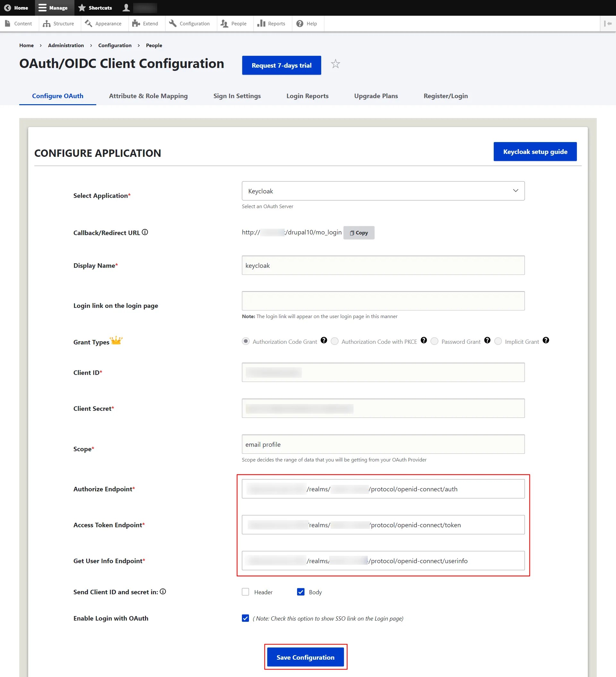Disable the Enable Login with OAuth checkbox
This screenshot has height=677, width=616.
(x=245, y=618)
